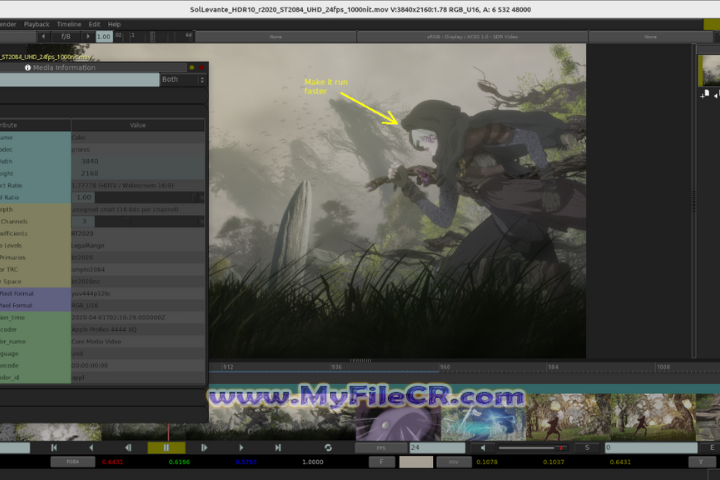Click the Media Information search field

click(79, 79)
